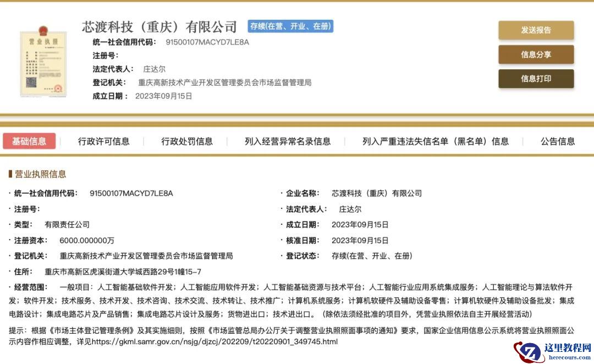Click the 信息分享 button
The height and width of the screenshot is (364, 594).
pyautogui.click(x=536, y=54)
